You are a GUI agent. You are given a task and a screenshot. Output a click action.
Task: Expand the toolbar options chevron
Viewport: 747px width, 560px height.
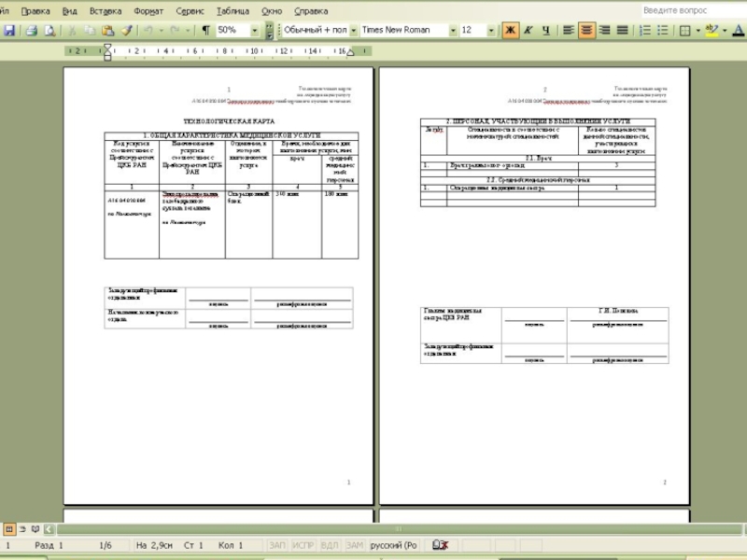269,31
